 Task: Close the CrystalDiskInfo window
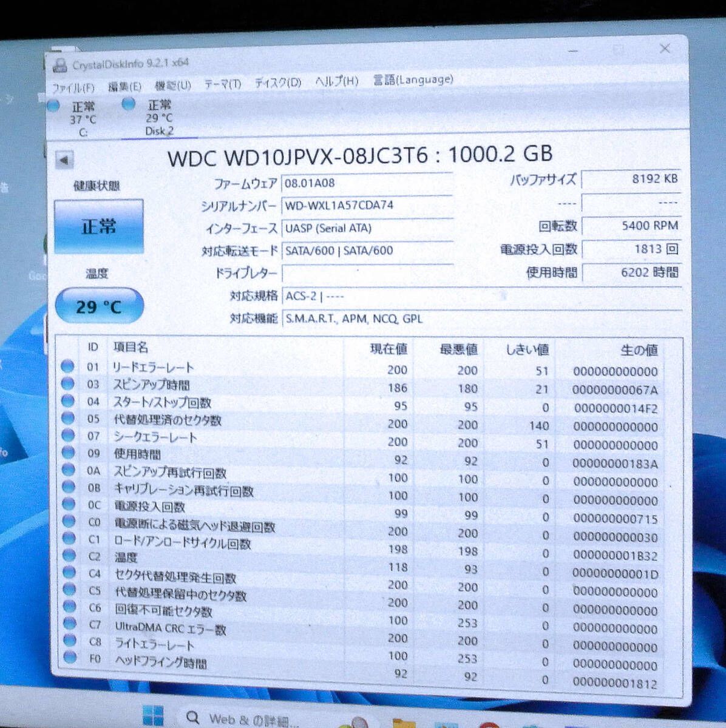[x=665, y=49]
